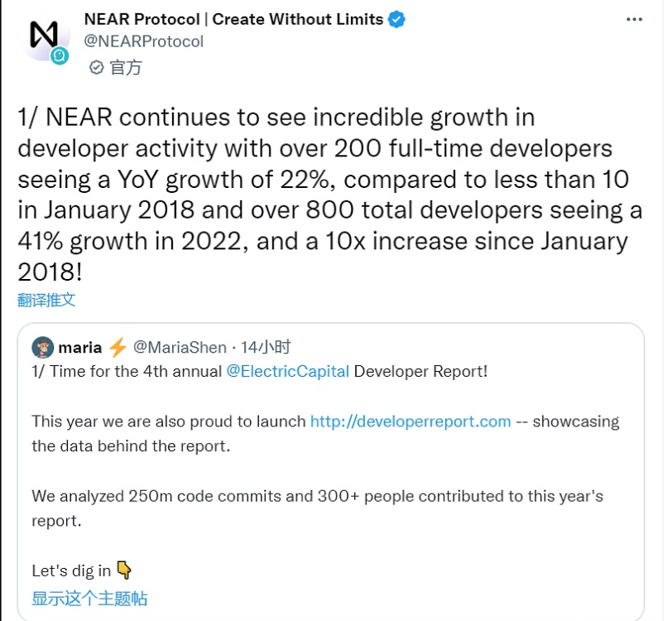The width and height of the screenshot is (672, 621).
Task: Click the teal badge on NEAR avatar
Action: tap(60, 55)
